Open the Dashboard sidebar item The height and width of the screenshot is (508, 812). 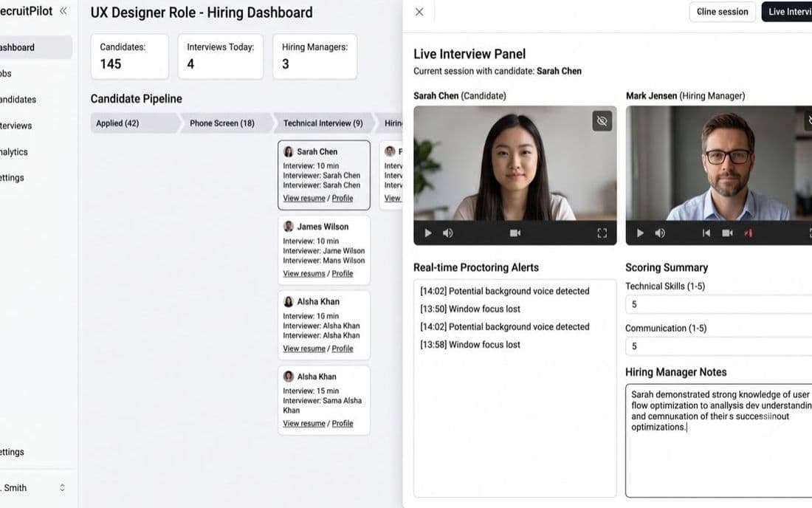[x=34, y=47]
